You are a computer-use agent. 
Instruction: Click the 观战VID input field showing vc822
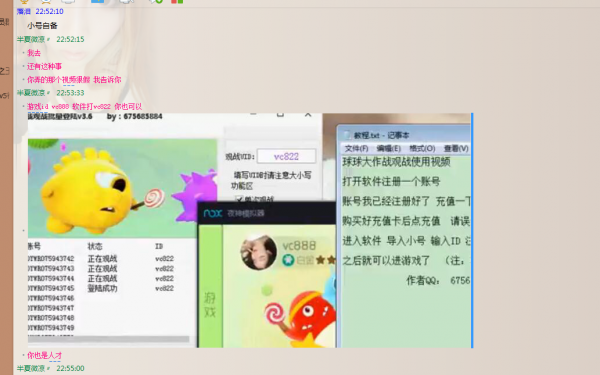pos(286,157)
